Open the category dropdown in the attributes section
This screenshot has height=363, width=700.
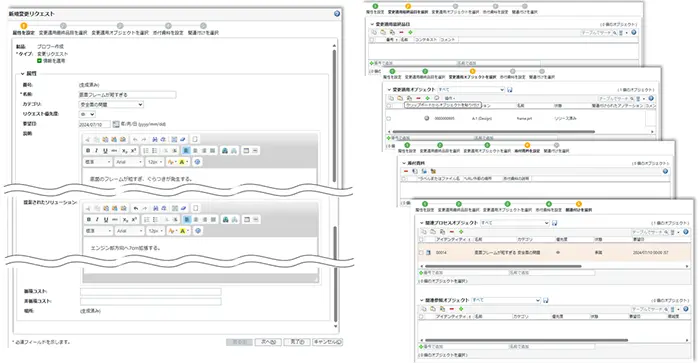(111, 104)
